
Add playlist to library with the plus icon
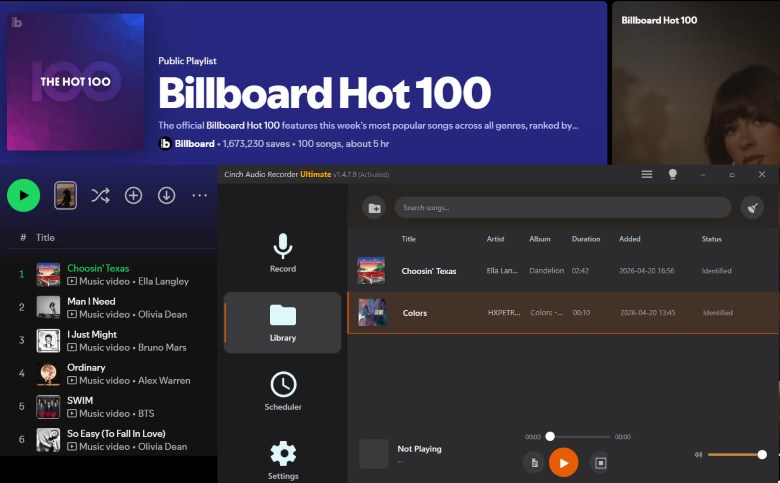point(133,195)
